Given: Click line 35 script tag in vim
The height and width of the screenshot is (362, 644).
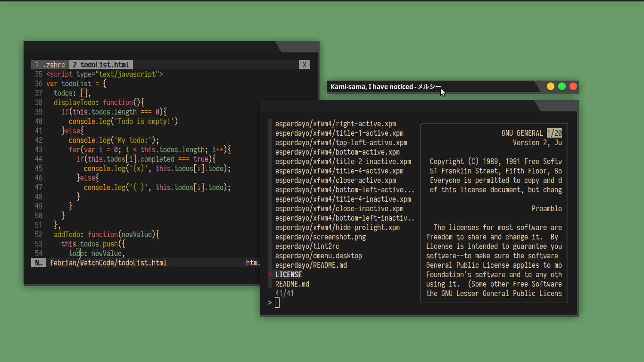Looking at the screenshot, I should pos(105,74).
